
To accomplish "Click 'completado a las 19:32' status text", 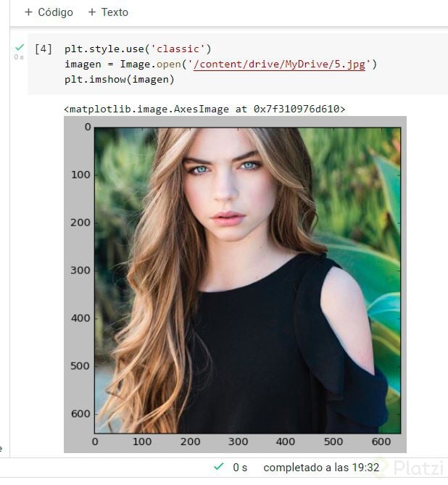I will (321, 468).
